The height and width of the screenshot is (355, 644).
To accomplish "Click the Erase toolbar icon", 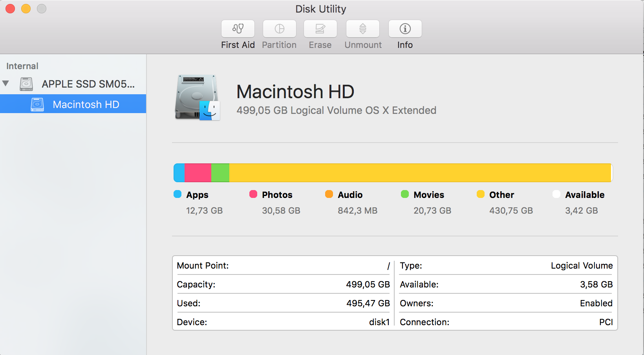I will [320, 29].
